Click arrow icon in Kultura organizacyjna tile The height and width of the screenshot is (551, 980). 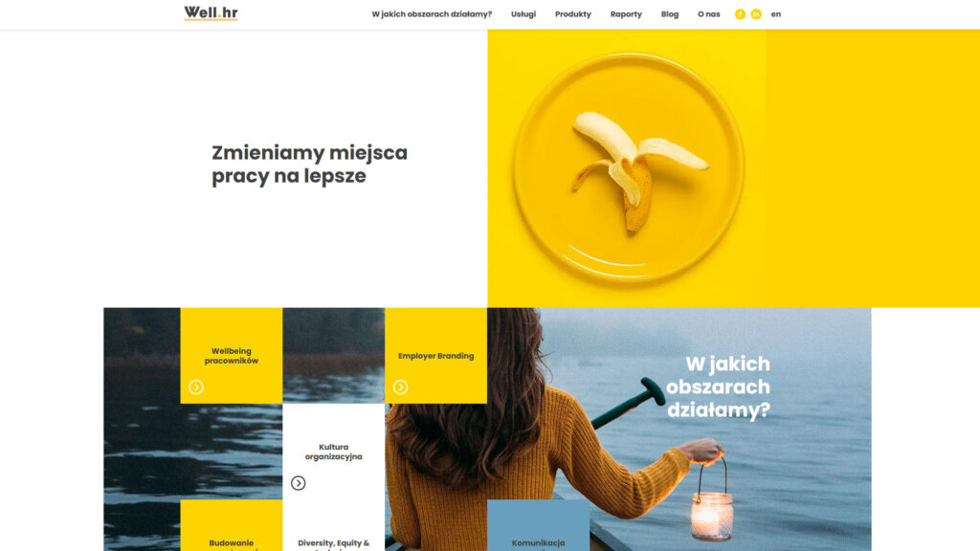(299, 483)
